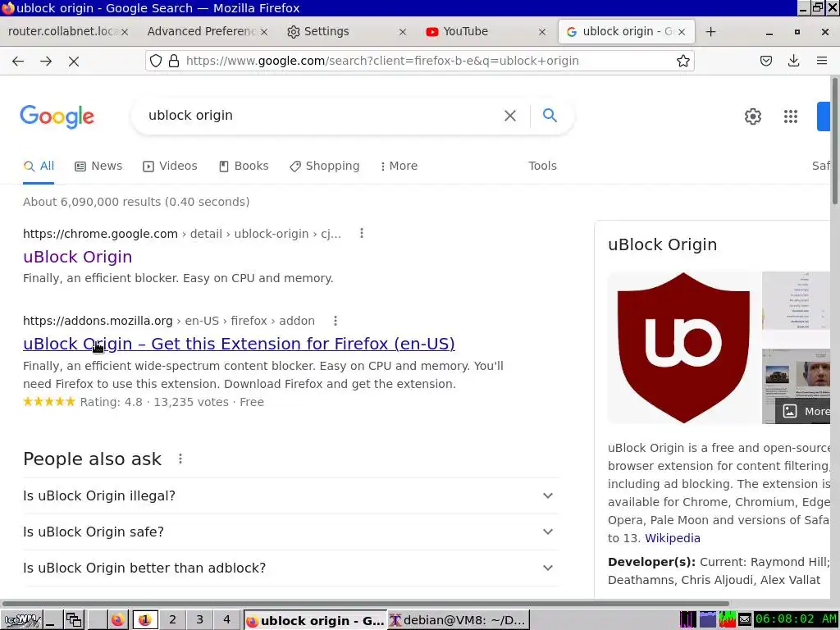Open options for the addons.mozilla.org result

click(336, 321)
